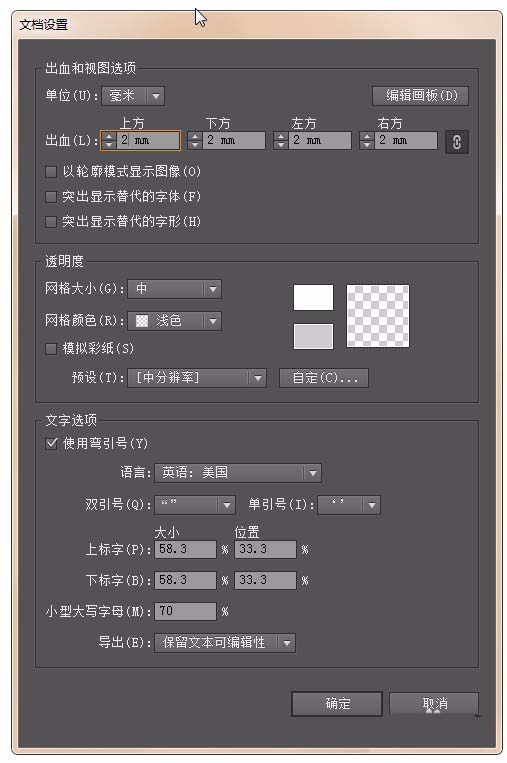Click the left bleed (左方) stepper arrows
The image size is (507, 763).
tap(281, 141)
